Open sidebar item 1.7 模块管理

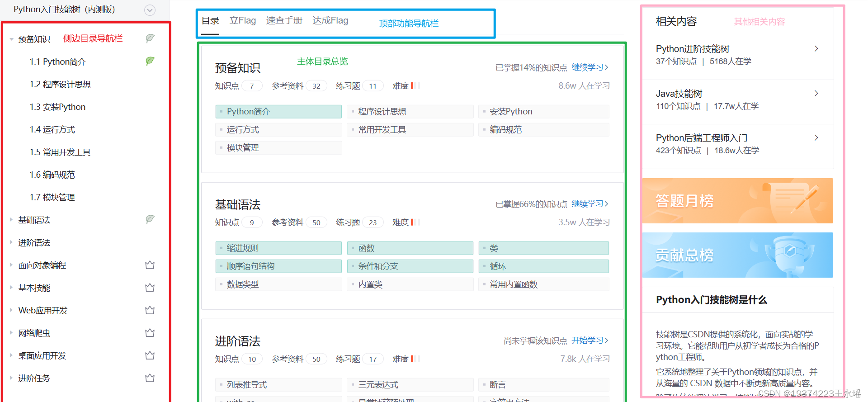pos(52,198)
